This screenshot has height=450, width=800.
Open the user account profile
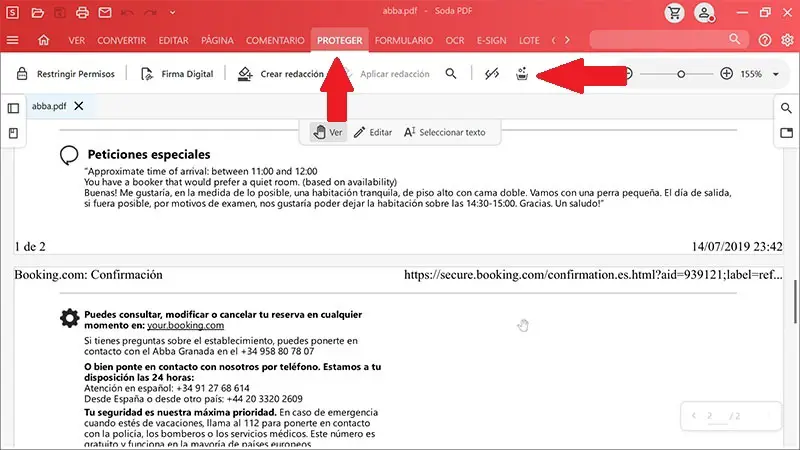tap(704, 13)
